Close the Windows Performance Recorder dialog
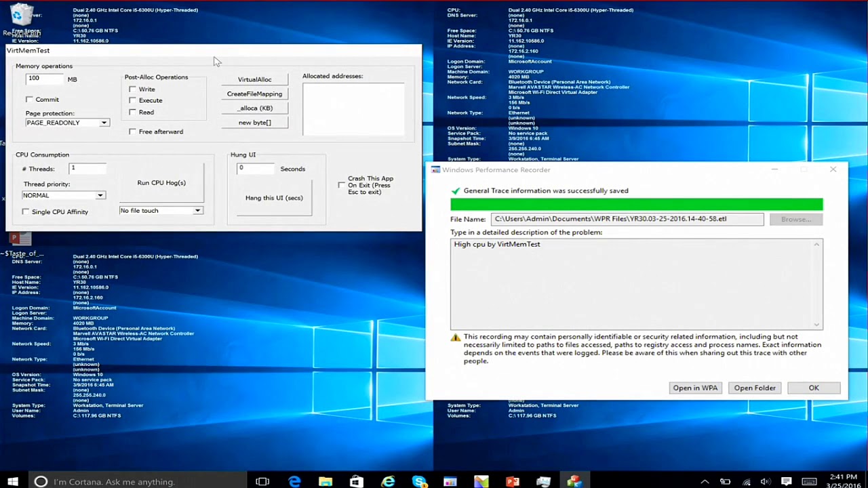 [x=833, y=169]
